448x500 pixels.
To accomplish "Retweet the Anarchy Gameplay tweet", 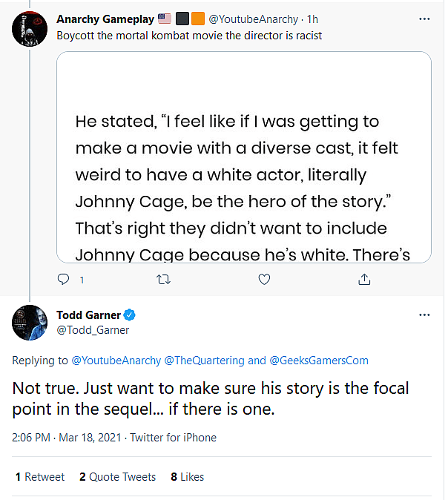I will point(164,280).
